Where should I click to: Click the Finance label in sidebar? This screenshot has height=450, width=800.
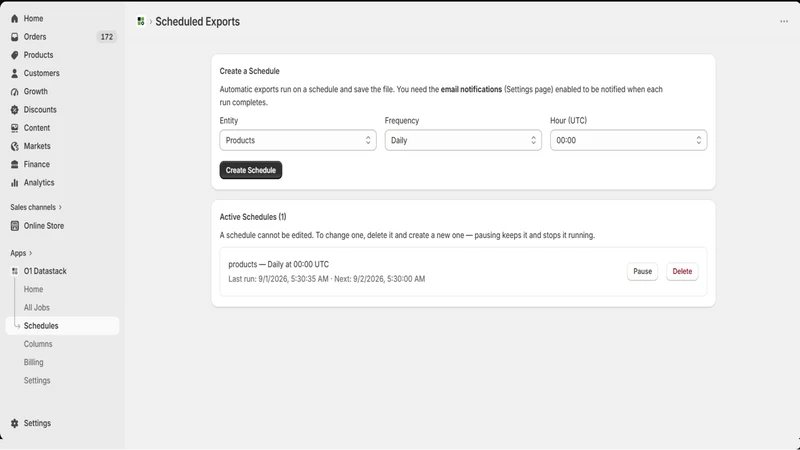[x=37, y=164]
